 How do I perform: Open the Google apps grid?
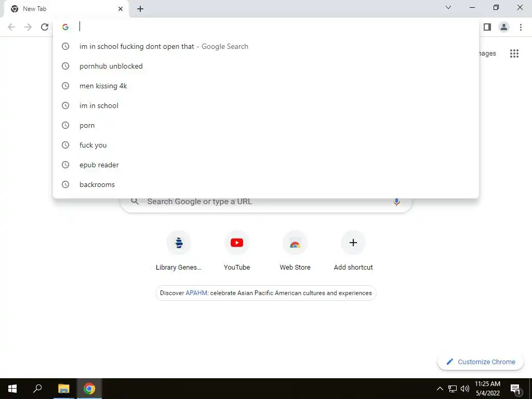click(514, 54)
